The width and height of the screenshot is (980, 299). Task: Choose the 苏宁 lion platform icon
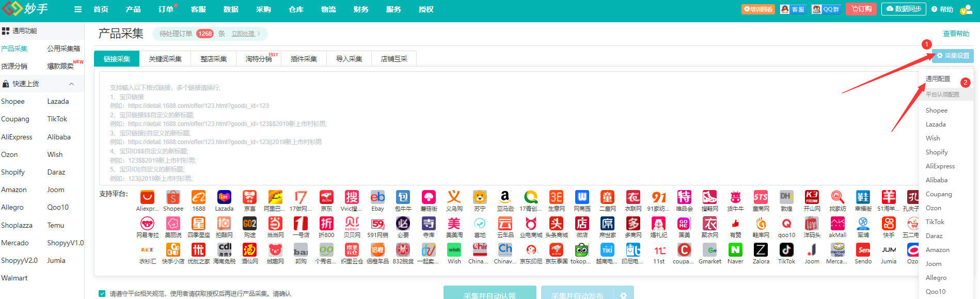480,197
